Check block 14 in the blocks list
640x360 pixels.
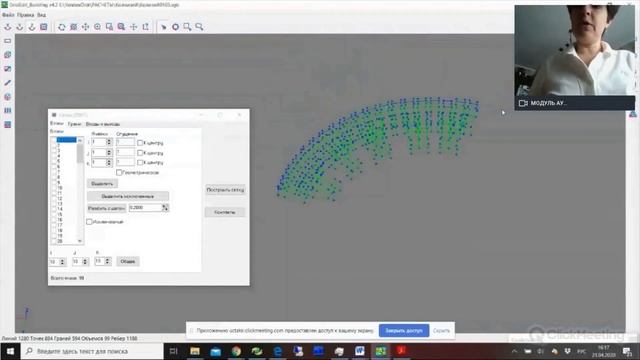[54, 209]
